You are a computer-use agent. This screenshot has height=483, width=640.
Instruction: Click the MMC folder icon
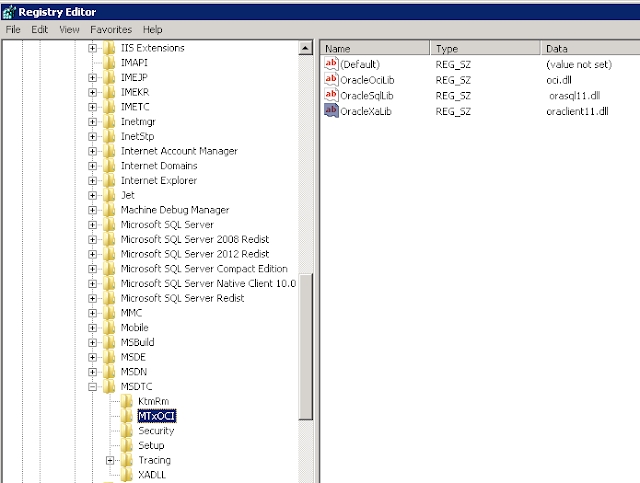tap(109, 313)
